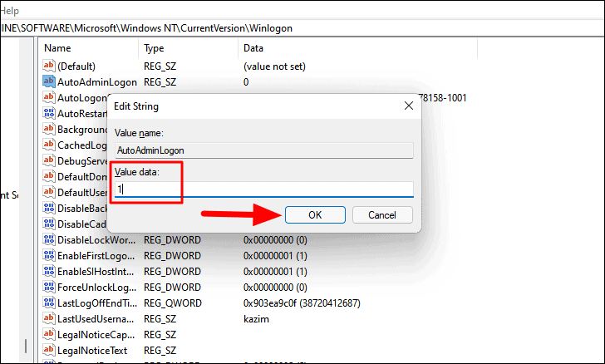Click Cancel in Edit String dialog
This screenshot has width=605, height=364.
point(382,215)
